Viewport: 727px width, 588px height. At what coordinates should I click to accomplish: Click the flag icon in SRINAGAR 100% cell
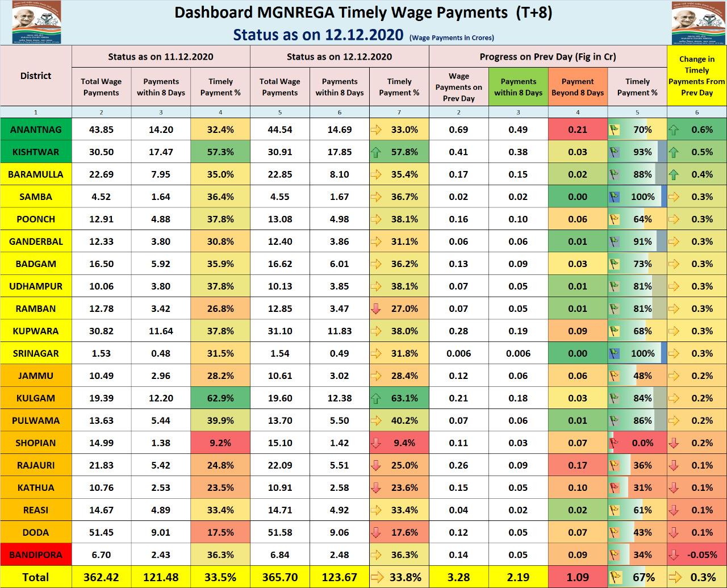coord(614,353)
